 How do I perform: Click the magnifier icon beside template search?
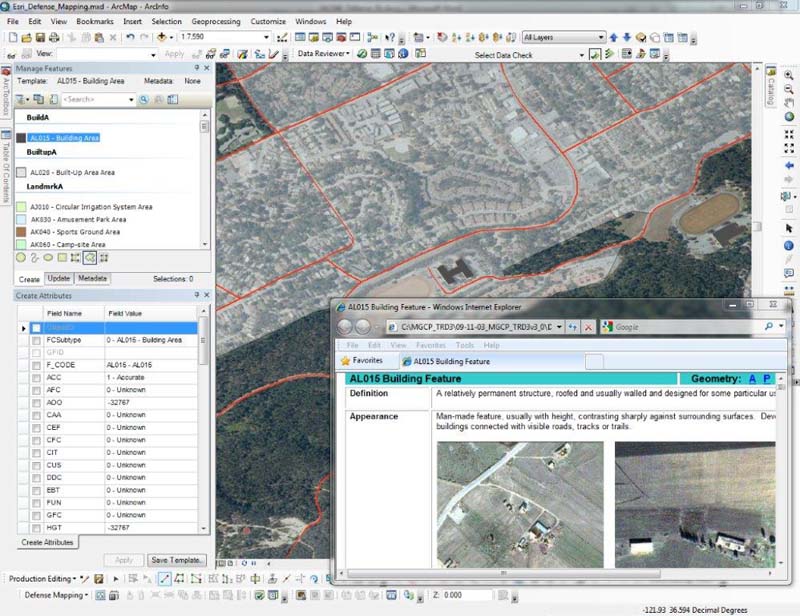point(144,100)
